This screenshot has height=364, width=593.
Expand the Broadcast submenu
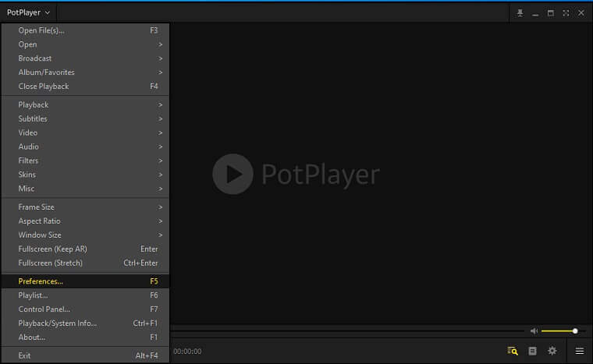(86, 58)
